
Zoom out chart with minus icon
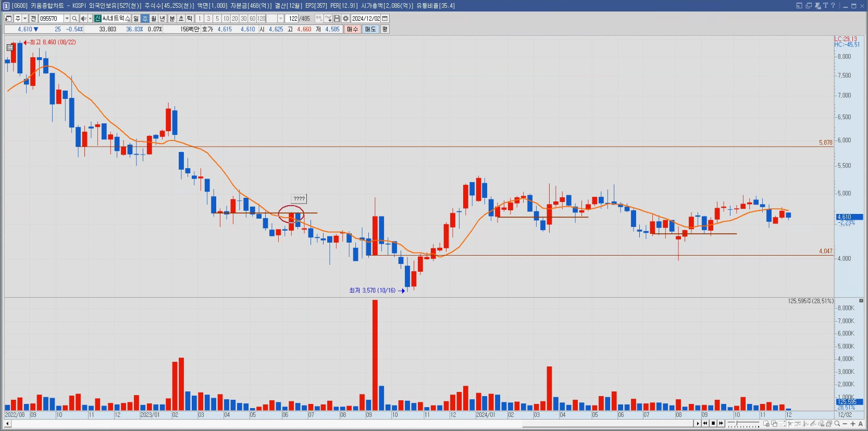pyautogui.click(x=845, y=424)
